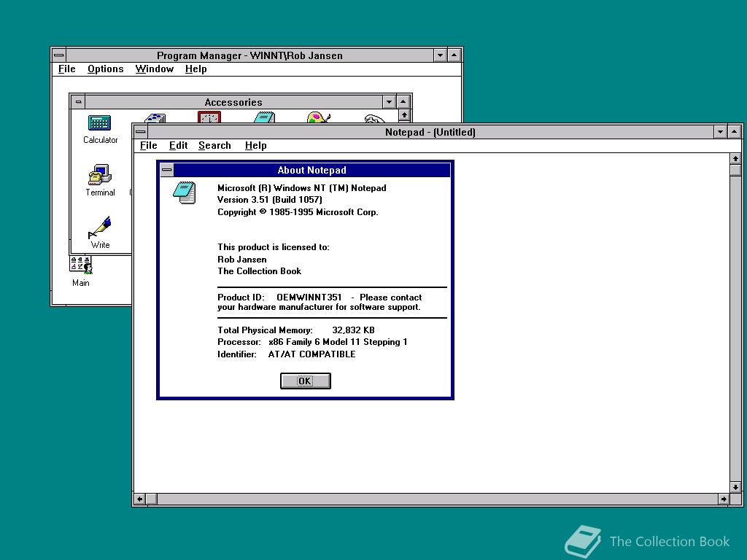Click 'x86 Family 6 Model 11 Stepping 1'
The image size is (747, 560).
tap(338, 342)
